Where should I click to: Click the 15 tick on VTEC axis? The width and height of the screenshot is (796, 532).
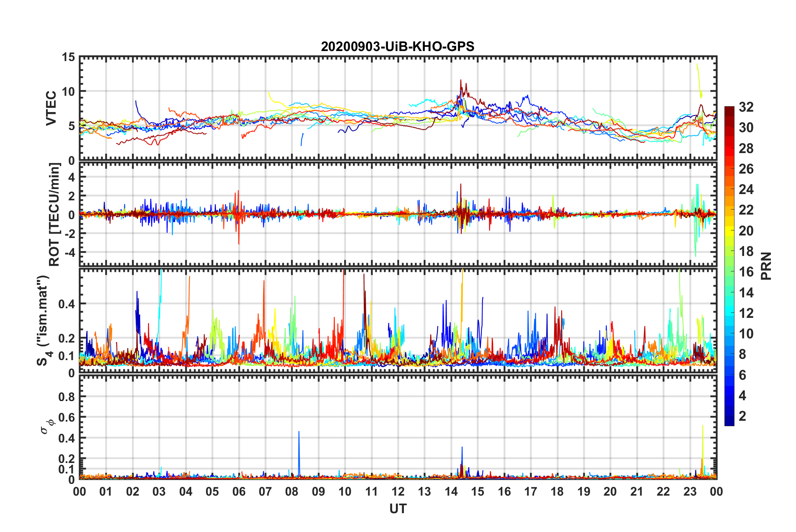click(x=69, y=57)
